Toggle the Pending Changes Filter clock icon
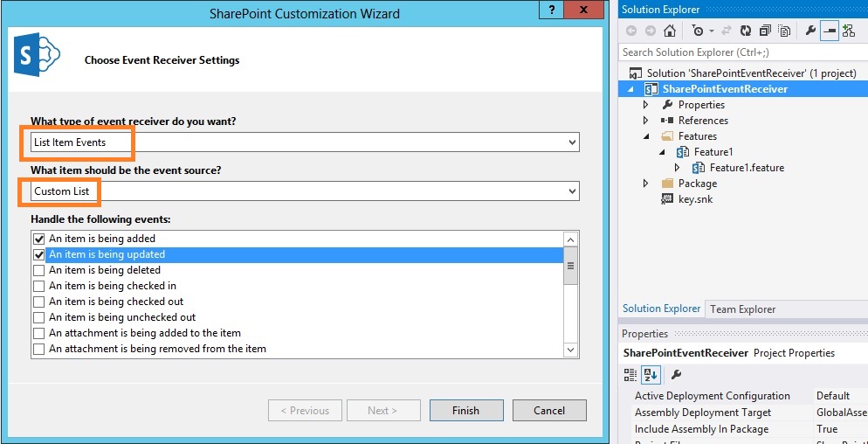The width and height of the screenshot is (868, 444). coord(698,31)
